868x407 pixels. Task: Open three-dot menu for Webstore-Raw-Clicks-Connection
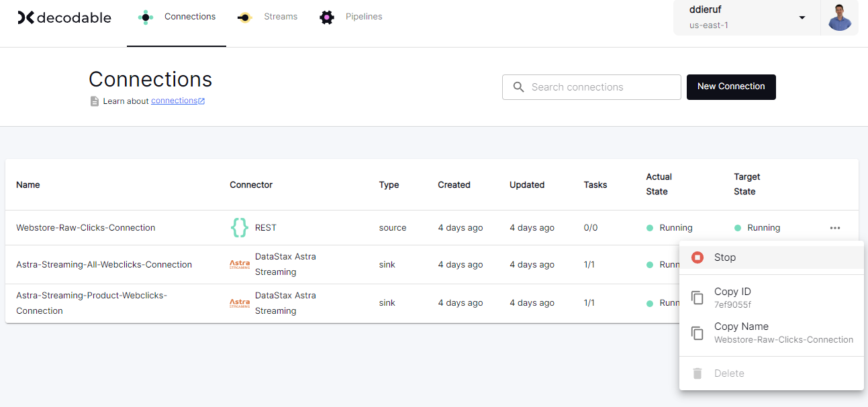pyautogui.click(x=834, y=228)
